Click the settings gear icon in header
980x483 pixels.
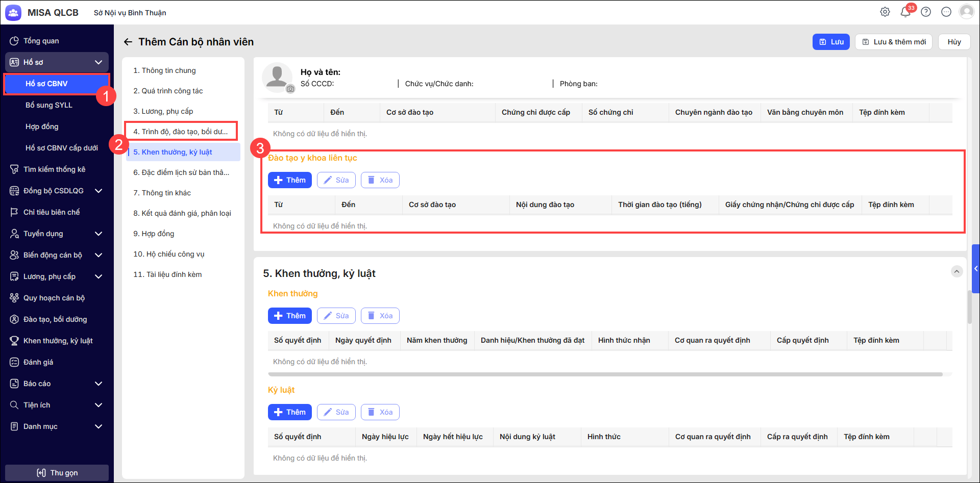885,12
